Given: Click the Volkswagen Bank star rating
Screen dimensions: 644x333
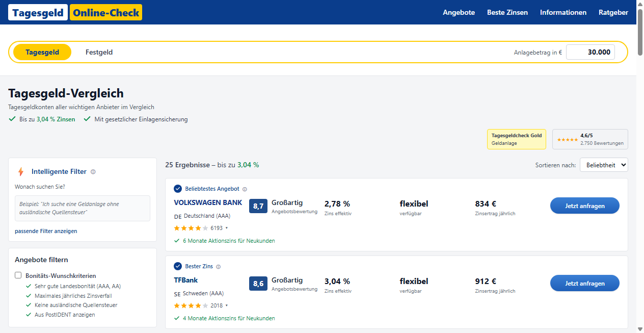Looking at the screenshot, I should click(191, 228).
